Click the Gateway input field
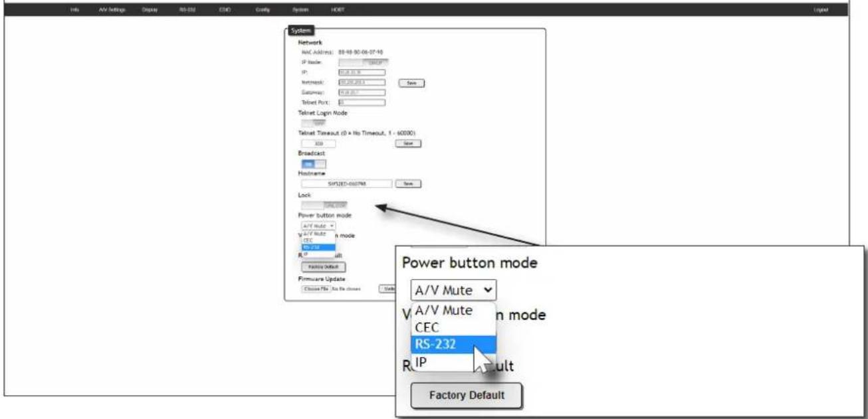Screen dimensions: 868x419 [x=362, y=93]
